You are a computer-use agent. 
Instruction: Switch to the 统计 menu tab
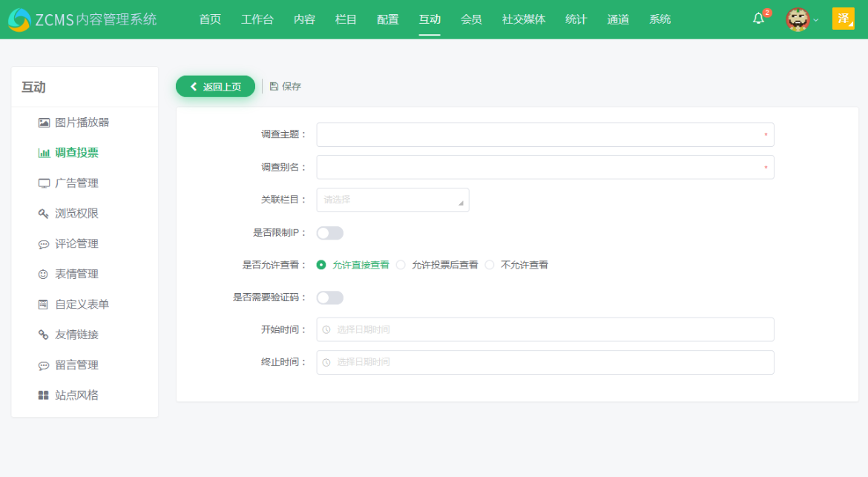pos(575,19)
